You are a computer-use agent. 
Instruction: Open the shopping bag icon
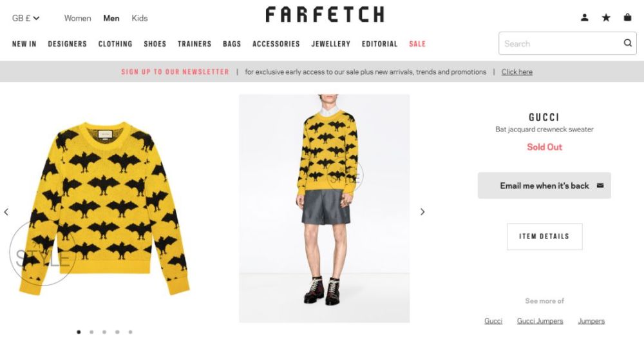point(627,17)
